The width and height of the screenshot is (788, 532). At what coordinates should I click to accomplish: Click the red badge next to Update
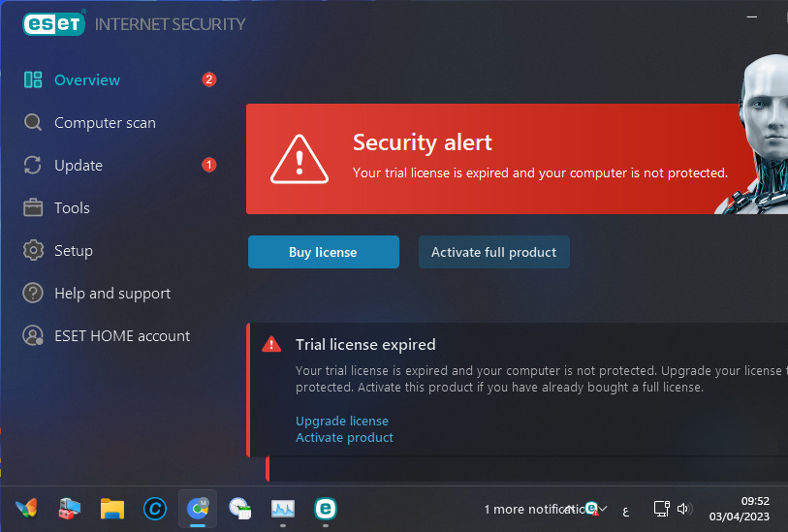coord(209,165)
